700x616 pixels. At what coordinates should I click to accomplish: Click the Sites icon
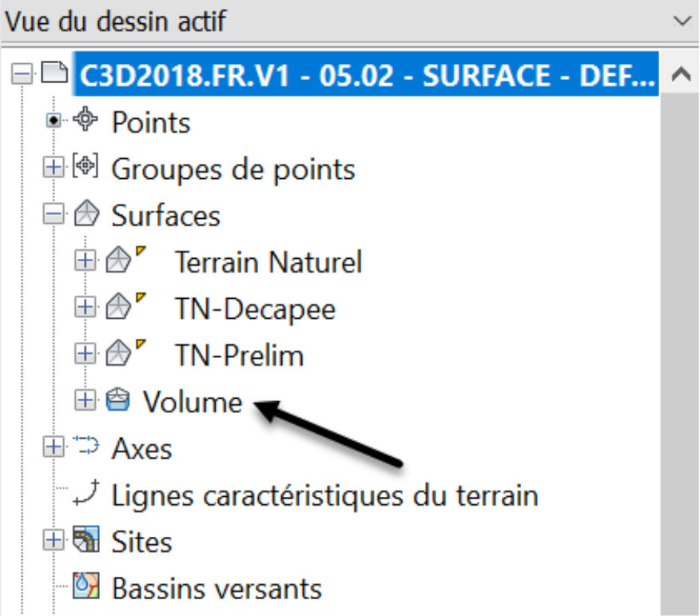tap(86, 539)
